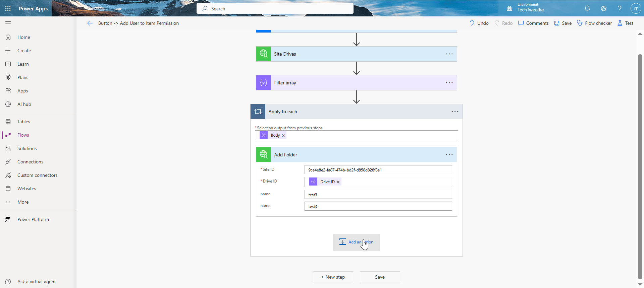The height and width of the screenshot is (288, 644).
Task: Click the Select an output field
Action: click(x=356, y=135)
